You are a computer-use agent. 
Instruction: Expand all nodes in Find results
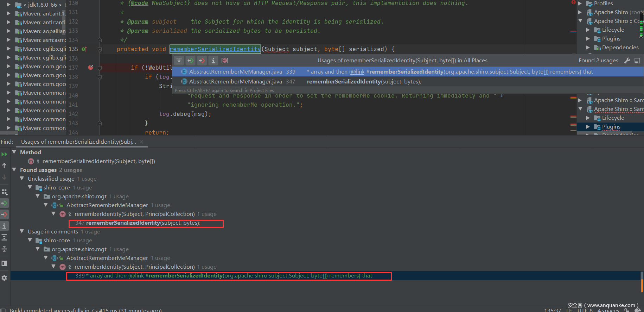click(4, 238)
